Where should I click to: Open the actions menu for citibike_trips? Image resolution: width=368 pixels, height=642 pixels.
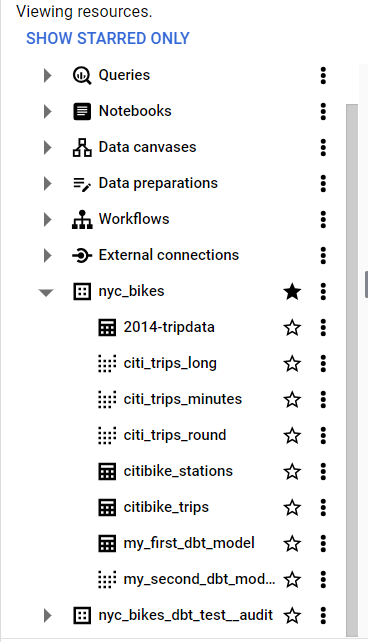point(323,508)
